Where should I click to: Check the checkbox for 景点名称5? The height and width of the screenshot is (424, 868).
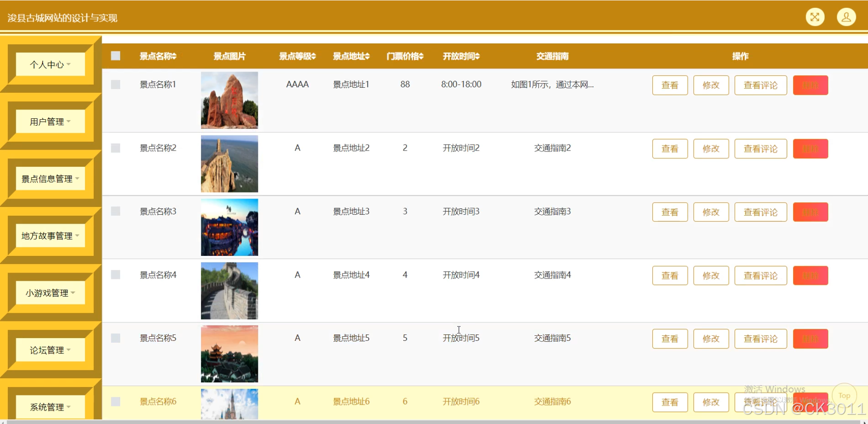115,338
